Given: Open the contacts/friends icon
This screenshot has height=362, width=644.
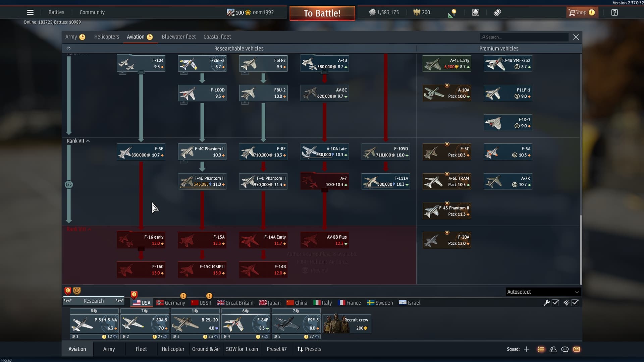Looking at the screenshot, I should [x=553, y=349].
